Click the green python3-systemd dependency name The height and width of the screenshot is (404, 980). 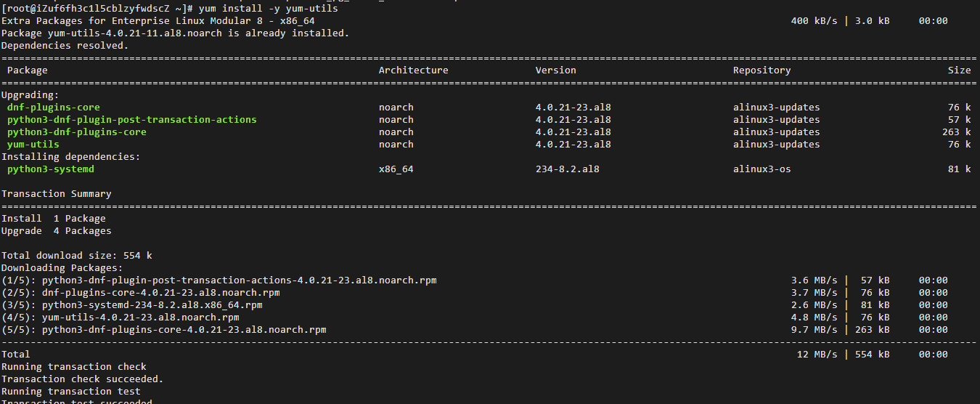tap(50, 169)
